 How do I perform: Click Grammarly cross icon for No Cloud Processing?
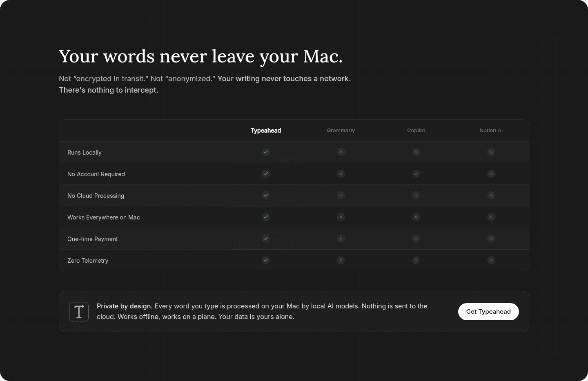click(x=341, y=195)
